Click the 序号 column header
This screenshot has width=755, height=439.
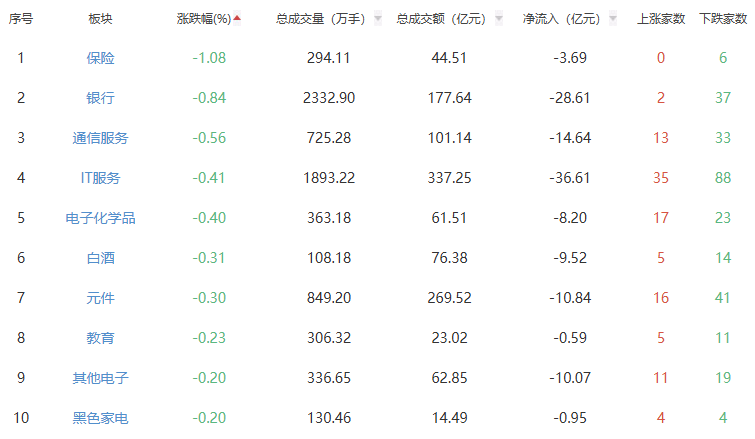21,18
